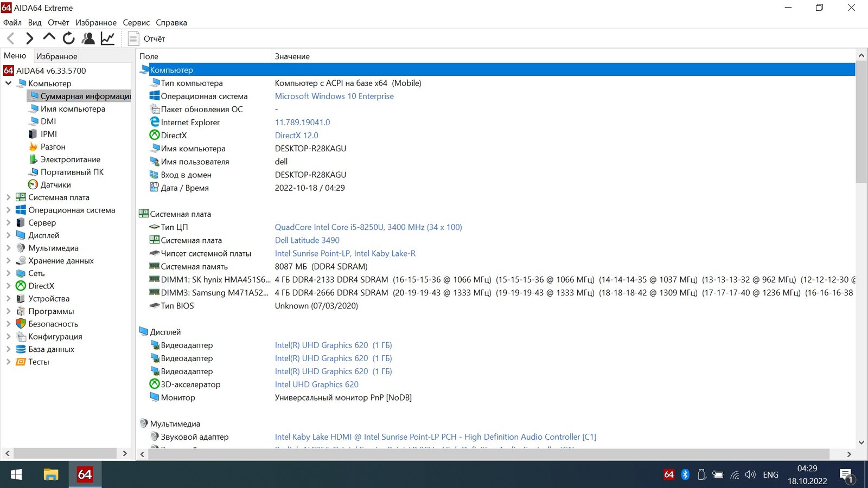The width and height of the screenshot is (868, 488).
Task: Open the 11.789.19041.0 Internet Explorer link
Action: point(302,122)
